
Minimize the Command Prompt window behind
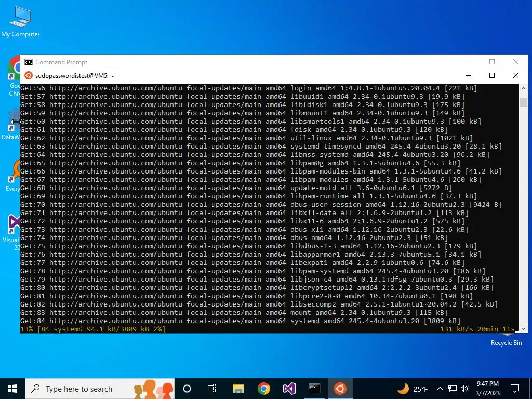tap(469, 62)
